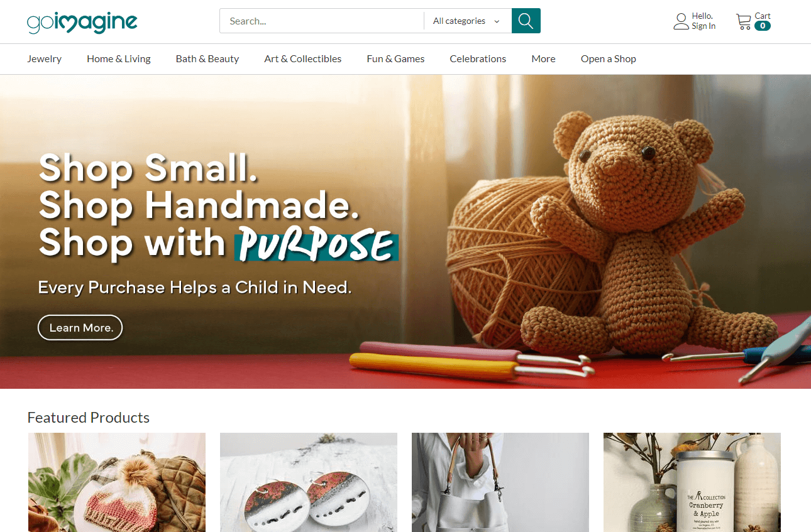Screen dimensions: 811x532
Task: Go to the goimagine logo home
Action: (x=82, y=21)
